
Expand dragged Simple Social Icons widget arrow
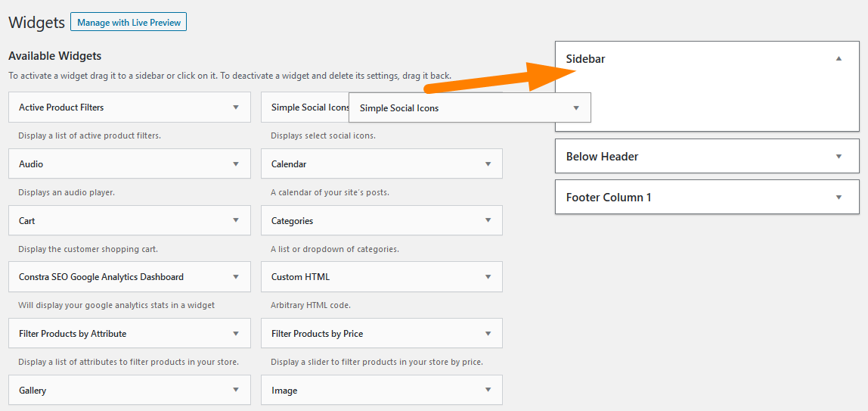coord(576,108)
